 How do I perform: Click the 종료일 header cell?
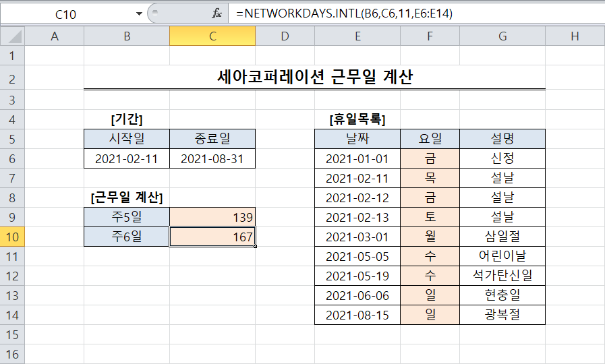[212, 139]
